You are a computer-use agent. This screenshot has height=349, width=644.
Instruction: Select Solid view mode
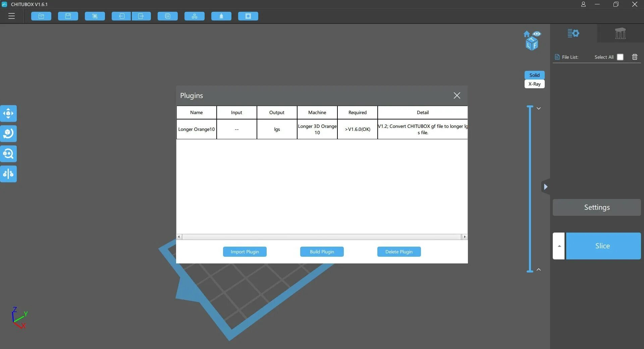[534, 75]
